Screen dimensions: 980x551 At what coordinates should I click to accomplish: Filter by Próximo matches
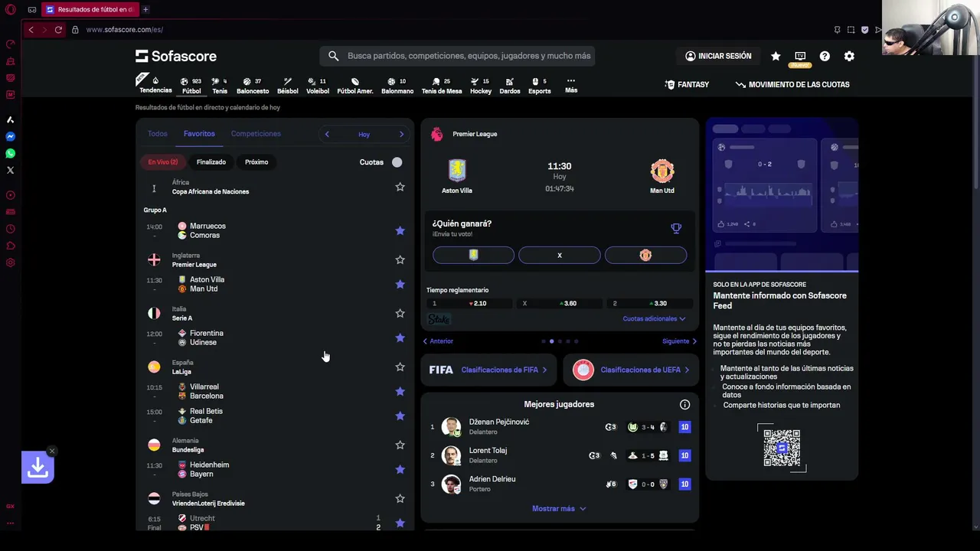coord(256,162)
